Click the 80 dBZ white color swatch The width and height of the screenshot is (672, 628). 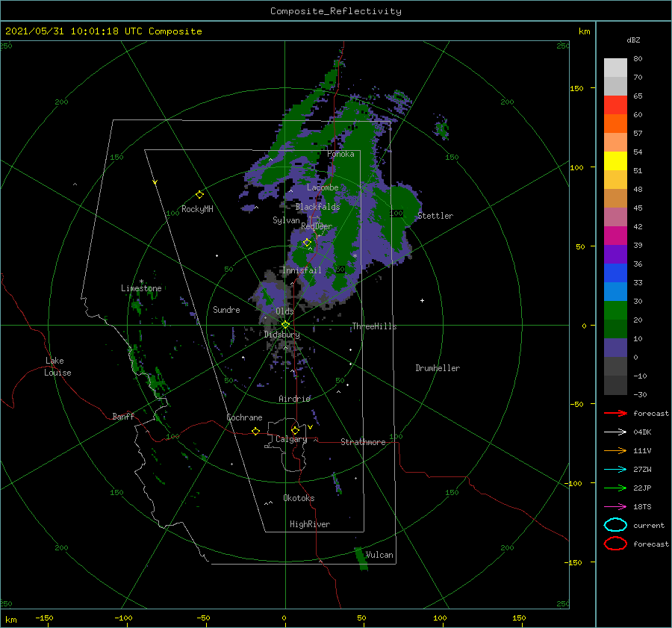tap(615, 68)
